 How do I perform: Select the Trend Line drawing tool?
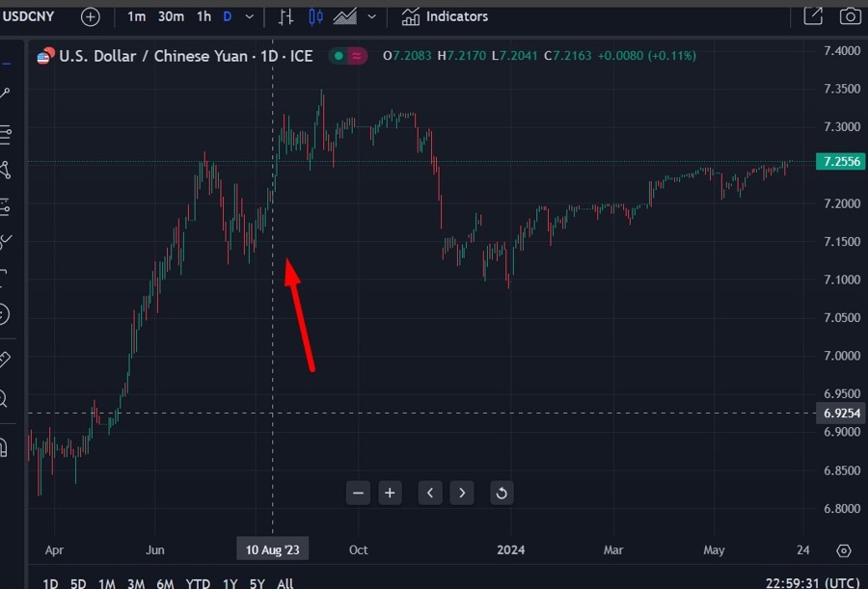5,94
